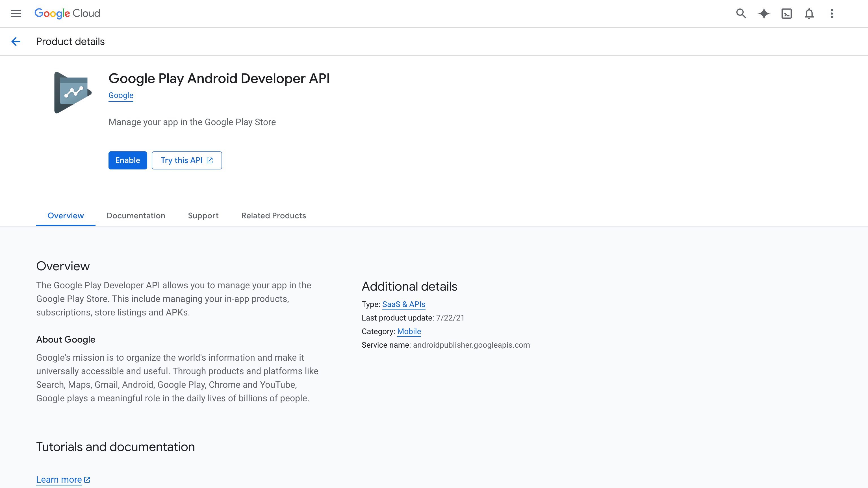The height and width of the screenshot is (488, 868).
Task: Open the Gemini sparkle assistant icon
Action: (764, 14)
